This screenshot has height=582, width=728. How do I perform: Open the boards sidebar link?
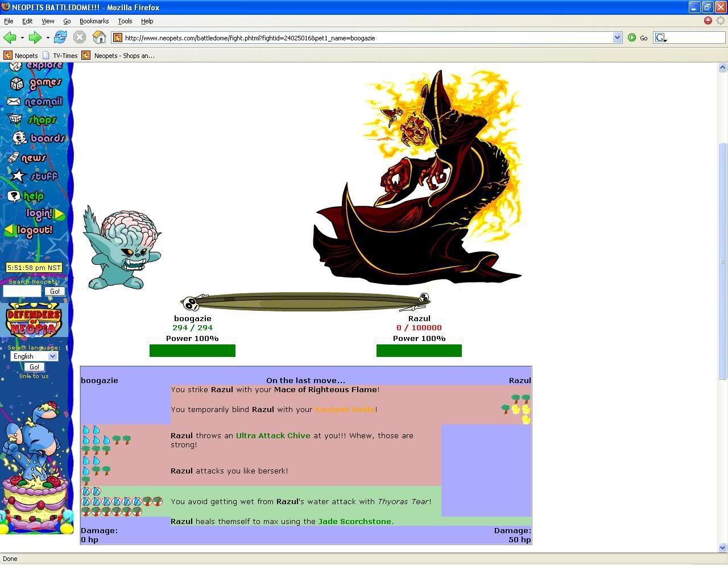[x=39, y=138]
